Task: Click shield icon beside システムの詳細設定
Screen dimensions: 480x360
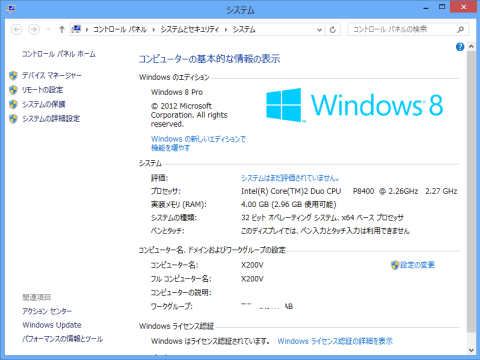Action: (x=13, y=119)
